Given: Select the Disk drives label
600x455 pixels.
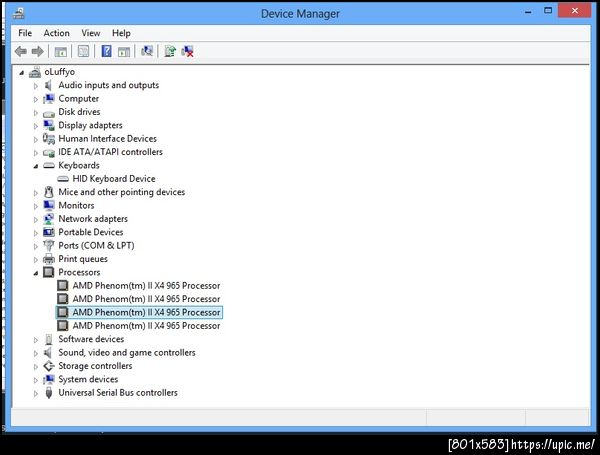Looking at the screenshot, I should coord(79,112).
